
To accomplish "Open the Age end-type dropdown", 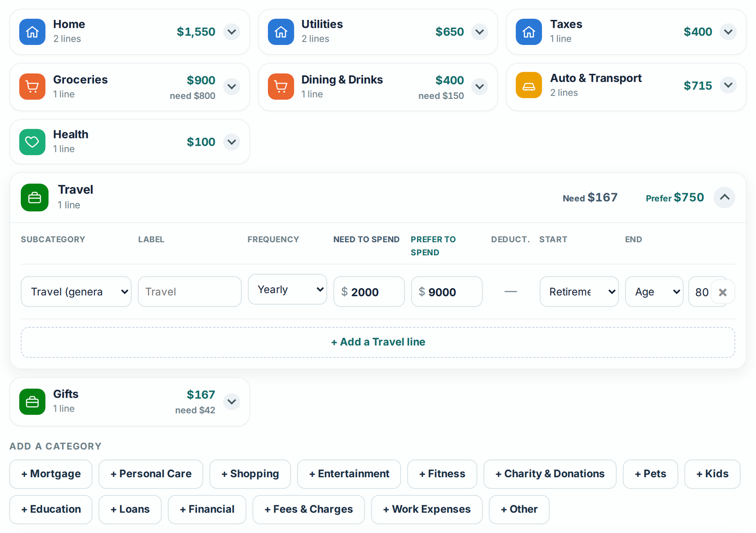I will (x=654, y=292).
